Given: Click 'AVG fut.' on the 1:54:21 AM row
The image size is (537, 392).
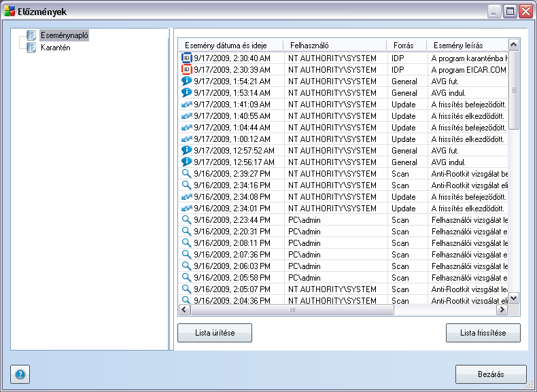Looking at the screenshot, I should click(445, 81).
